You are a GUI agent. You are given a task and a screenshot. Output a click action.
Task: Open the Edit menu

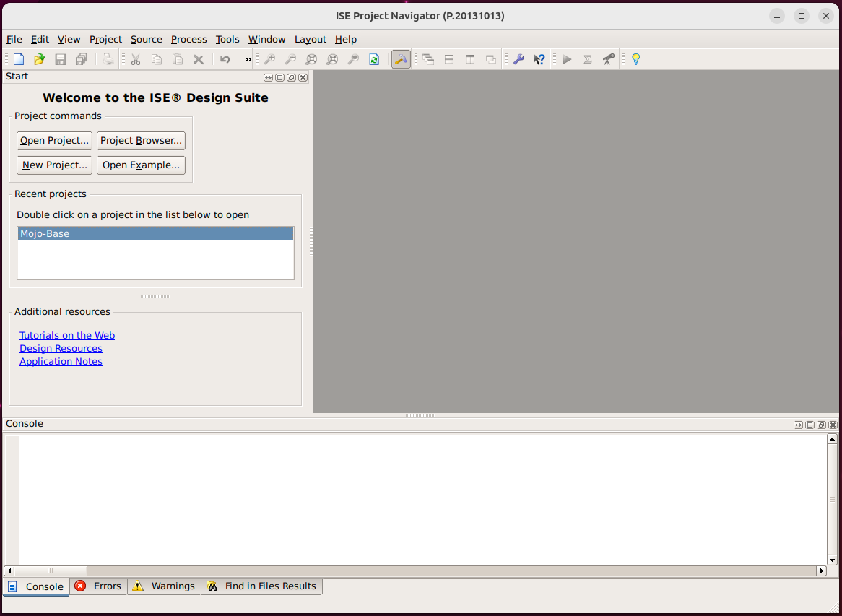coord(40,39)
